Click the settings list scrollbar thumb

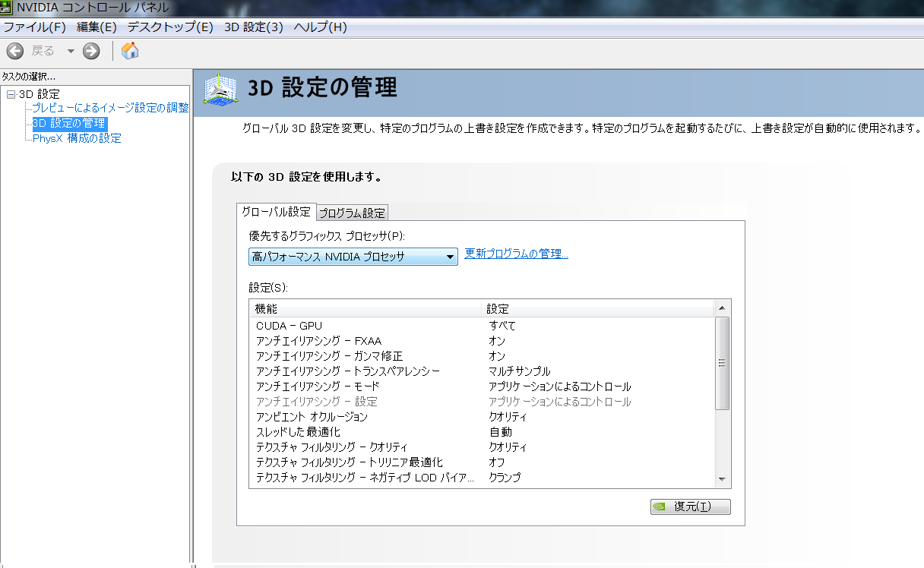(x=723, y=363)
